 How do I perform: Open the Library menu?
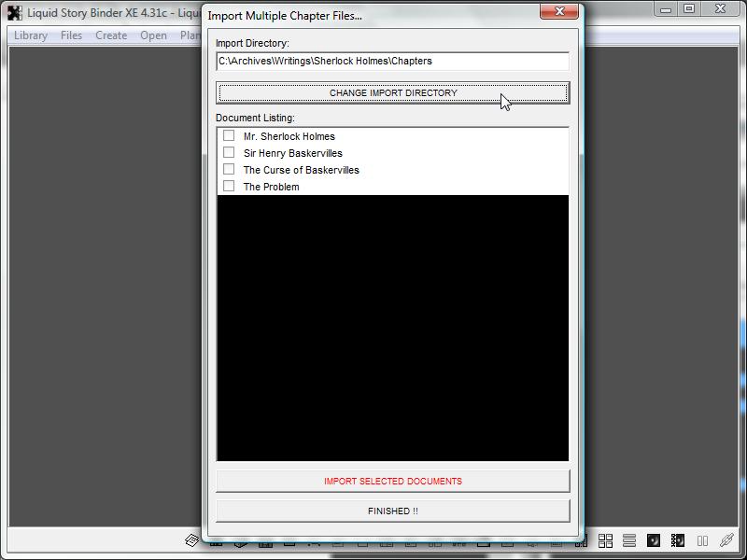pyautogui.click(x=31, y=35)
